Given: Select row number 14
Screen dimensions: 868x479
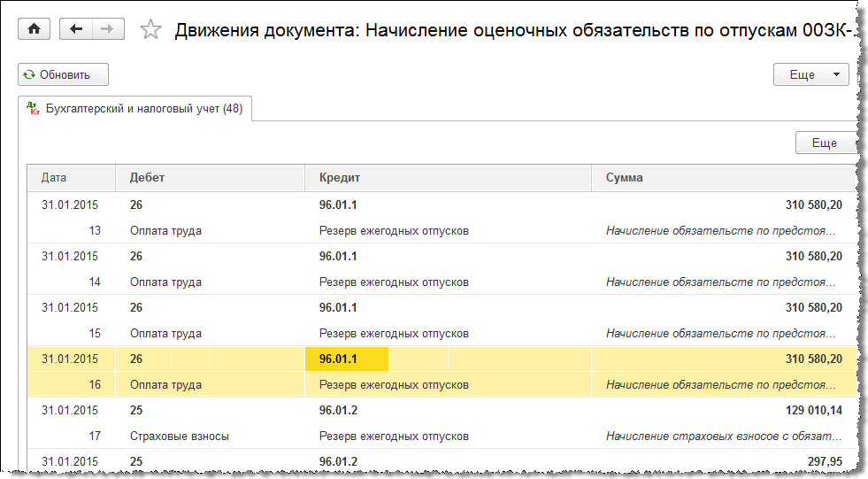Looking at the screenshot, I should [x=95, y=282].
